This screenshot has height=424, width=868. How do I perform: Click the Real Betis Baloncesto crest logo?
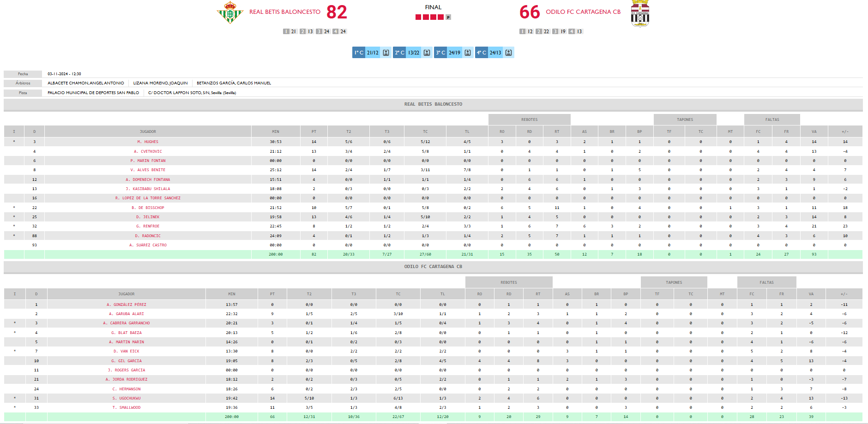pos(230,12)
